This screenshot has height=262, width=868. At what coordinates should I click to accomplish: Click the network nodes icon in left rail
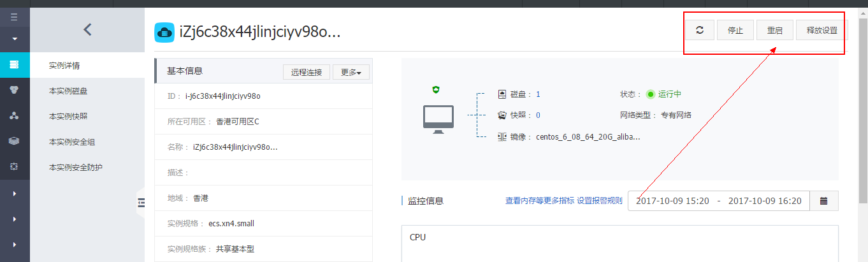[14, 115]
